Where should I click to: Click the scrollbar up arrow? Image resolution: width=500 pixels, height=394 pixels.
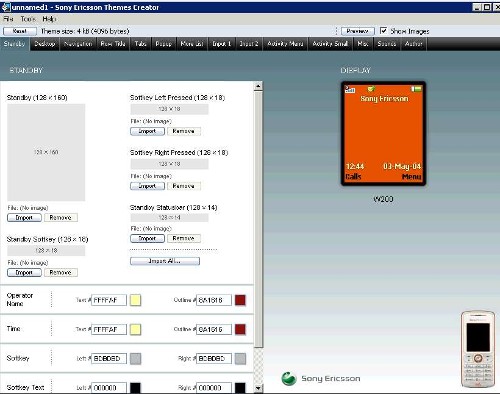pos(258,86)
